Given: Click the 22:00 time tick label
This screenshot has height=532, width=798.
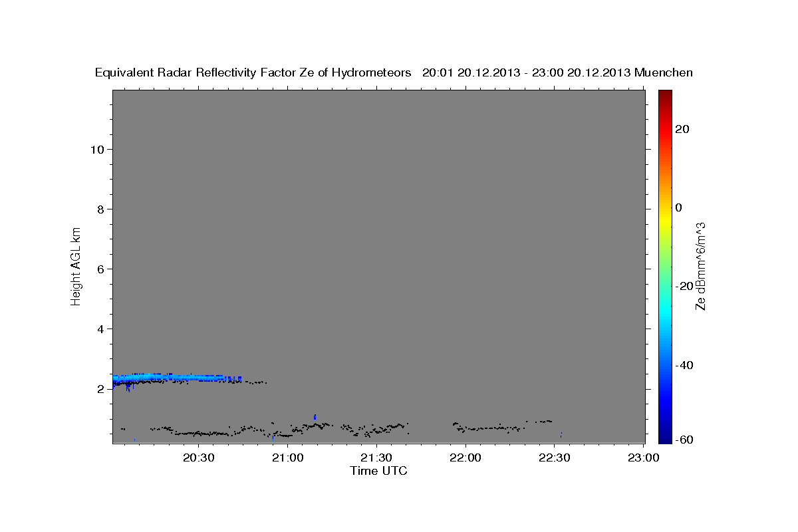Looking at the screenshot, I should tap(465, 458).
